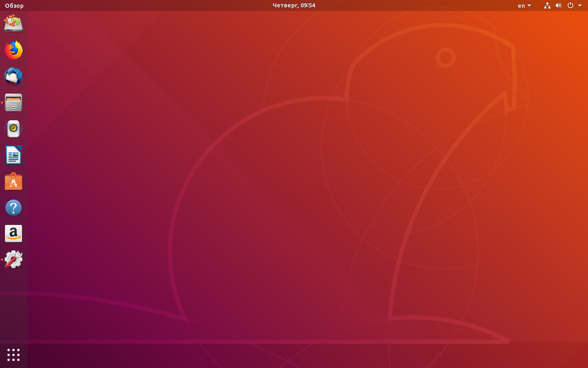Open Firefox web browser
588x368 pixels.
[13, 50]
